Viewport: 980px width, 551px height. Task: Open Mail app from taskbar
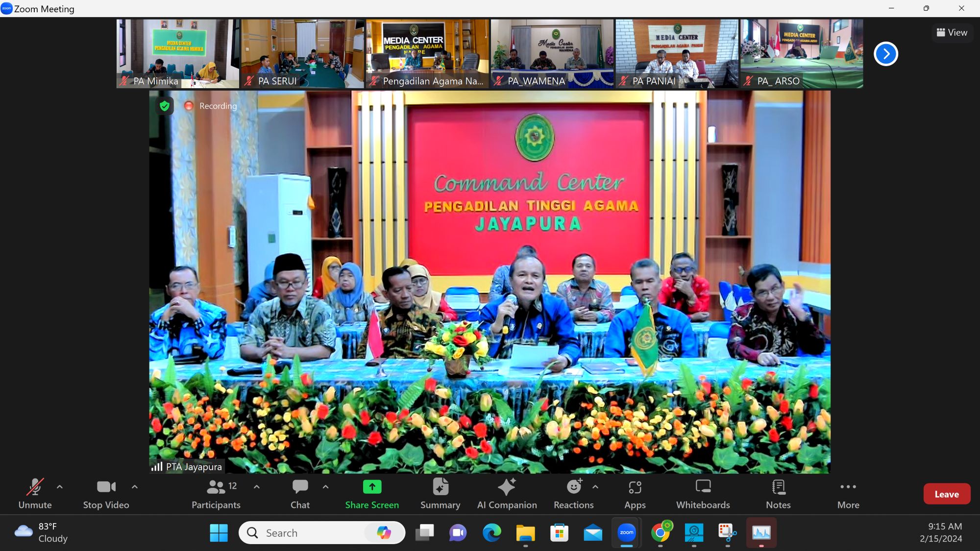593,533
